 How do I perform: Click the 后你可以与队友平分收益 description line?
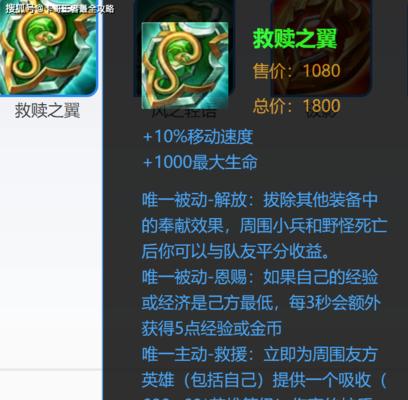tap(236, 251)
